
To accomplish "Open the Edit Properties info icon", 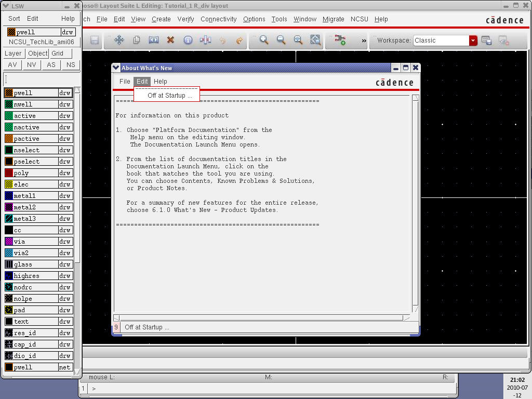I will click(188, 40).
